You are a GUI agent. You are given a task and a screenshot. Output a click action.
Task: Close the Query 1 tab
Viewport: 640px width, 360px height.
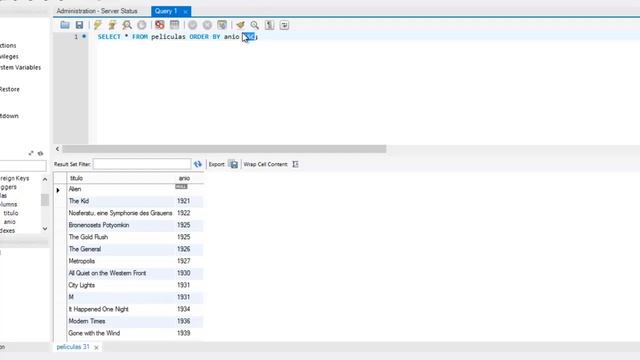(185, 12)
